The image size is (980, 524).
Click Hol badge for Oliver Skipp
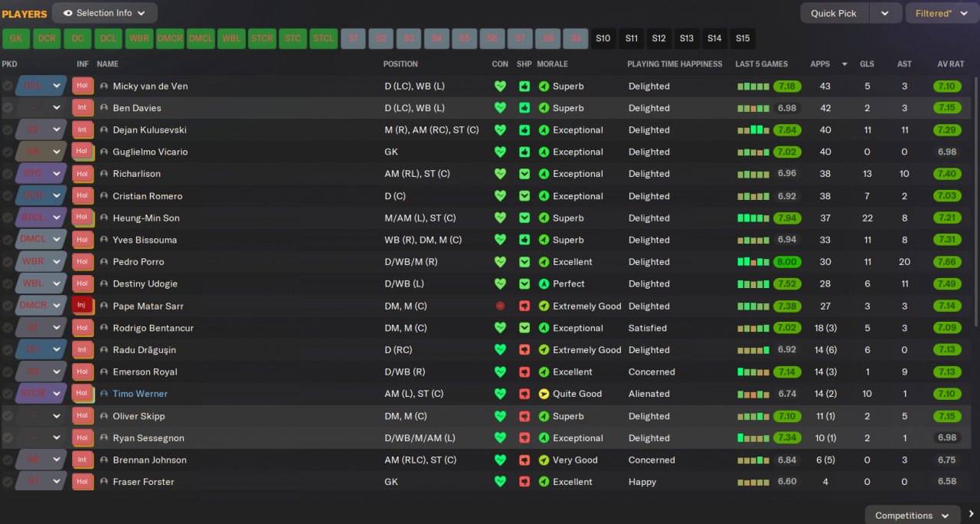(83, 416)
